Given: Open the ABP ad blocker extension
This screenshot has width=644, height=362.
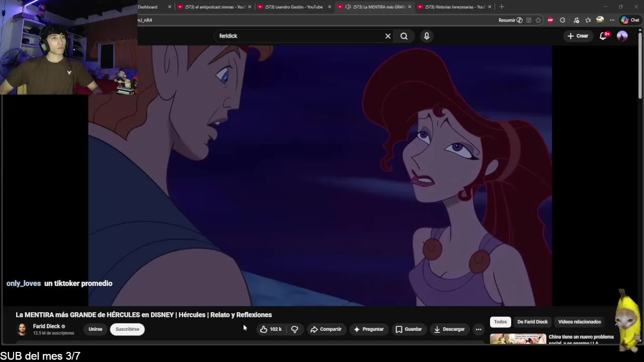Looking at the screenshot, I should tap(550, 20).
